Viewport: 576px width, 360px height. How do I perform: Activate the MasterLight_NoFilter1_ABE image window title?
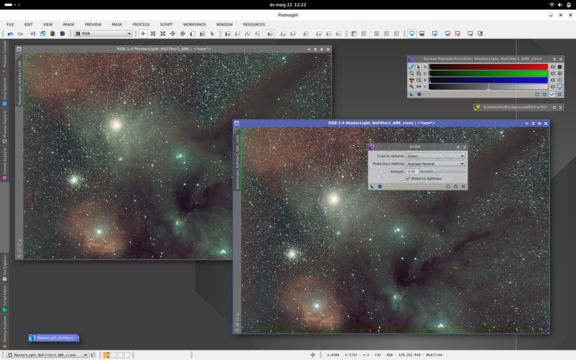(164, 49)
